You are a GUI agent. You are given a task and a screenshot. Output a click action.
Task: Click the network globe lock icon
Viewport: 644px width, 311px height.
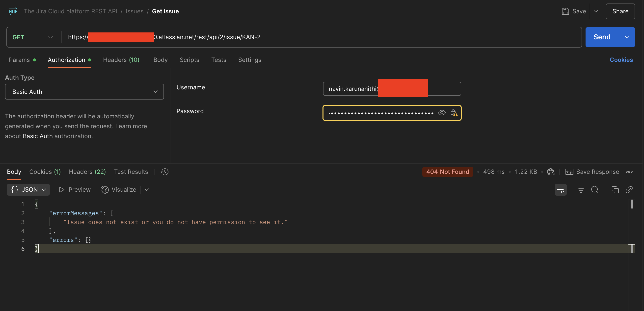(551, 172)
